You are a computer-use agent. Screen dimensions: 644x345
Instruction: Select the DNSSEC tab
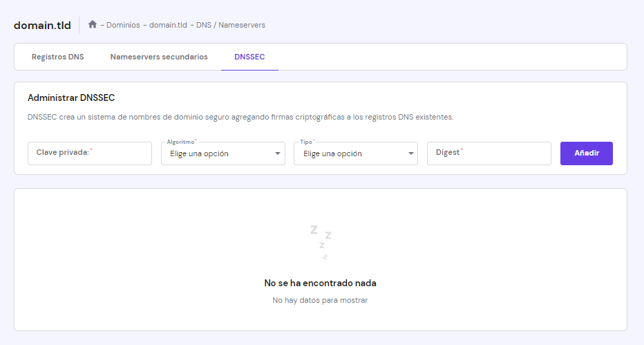coord(249,57)
